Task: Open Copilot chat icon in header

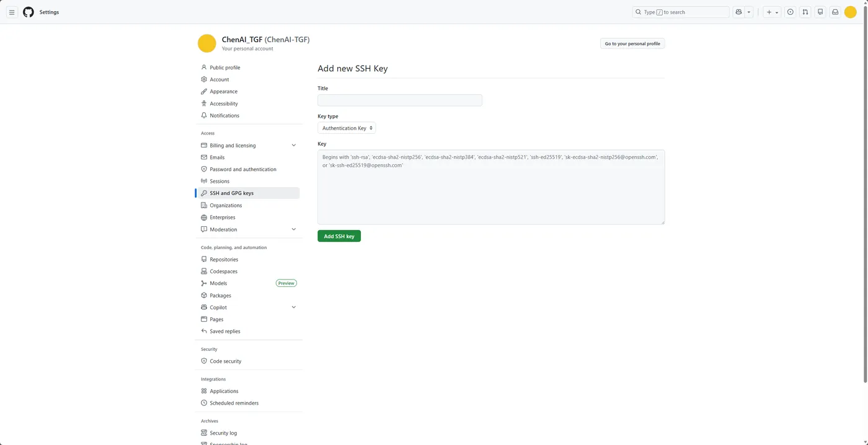Action: pos(738,12)
